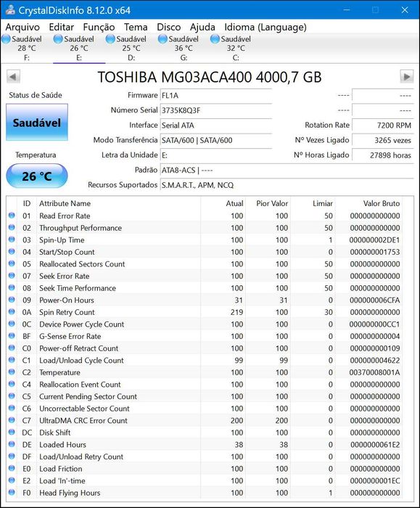Open the Idioma (Language) menu
The height and width of the screenshot is (508, 420).
(265, 28)
